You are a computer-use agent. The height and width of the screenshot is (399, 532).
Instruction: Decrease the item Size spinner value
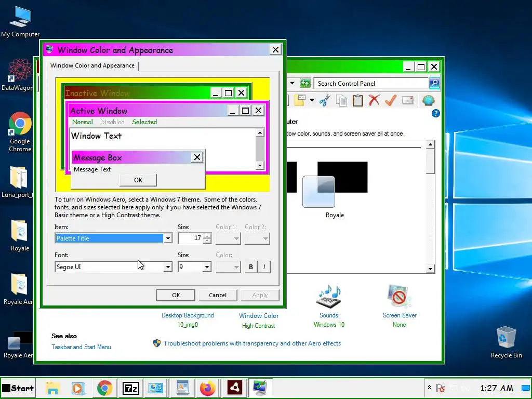click(x=207, y=241)
